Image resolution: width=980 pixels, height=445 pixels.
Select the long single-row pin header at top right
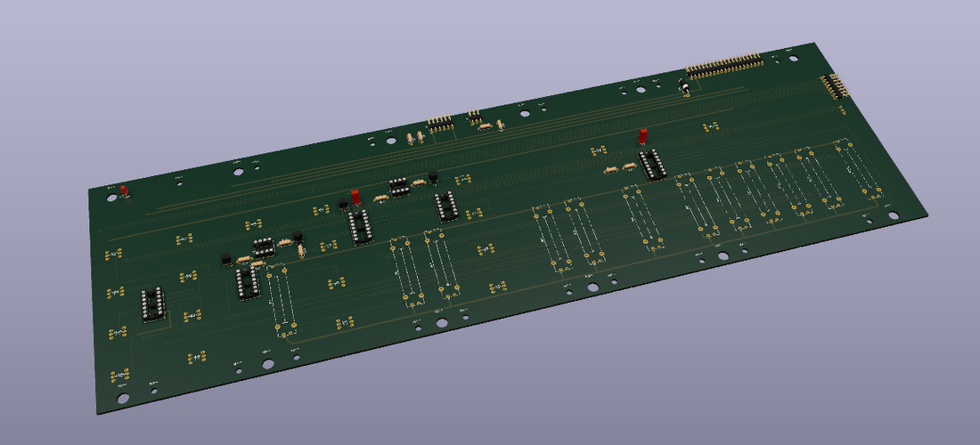pos(724,67)
